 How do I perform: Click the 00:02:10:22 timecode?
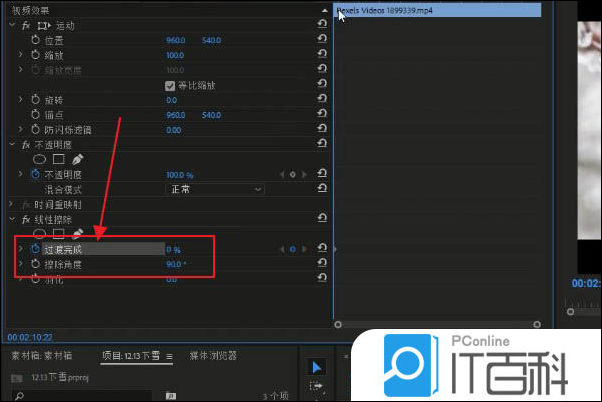pos(30,337)
